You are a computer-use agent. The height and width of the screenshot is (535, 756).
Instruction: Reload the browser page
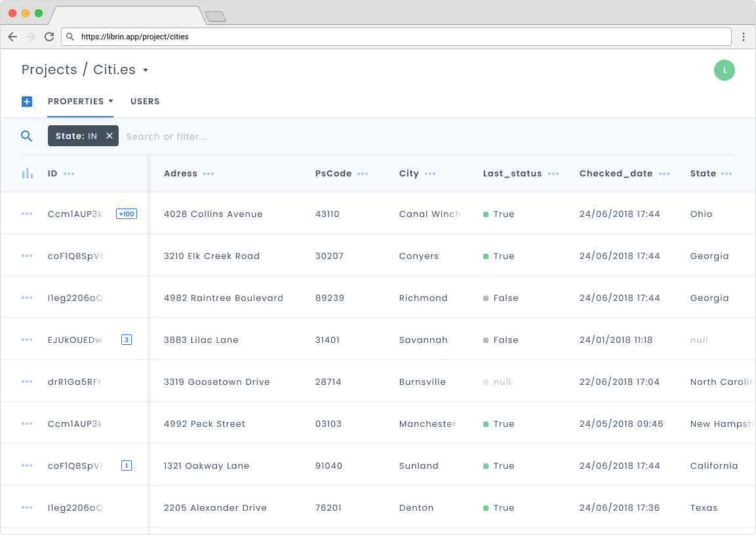pos(49,37)
